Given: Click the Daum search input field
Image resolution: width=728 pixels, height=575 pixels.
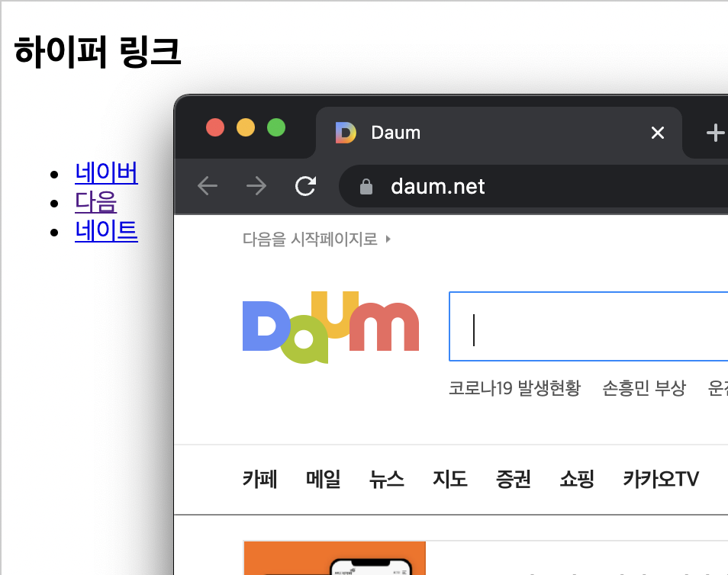Looking at the screenshot, I should pos(588,326).
